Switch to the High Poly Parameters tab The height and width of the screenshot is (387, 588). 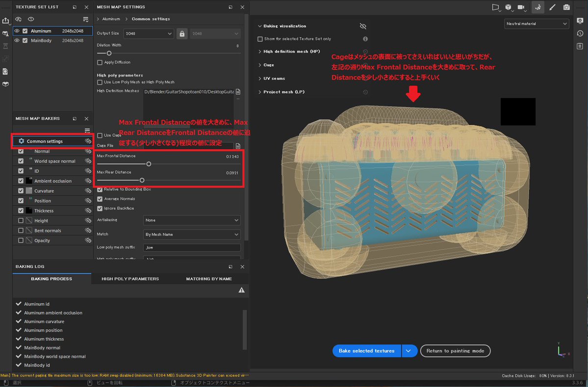tap(130, 279)
